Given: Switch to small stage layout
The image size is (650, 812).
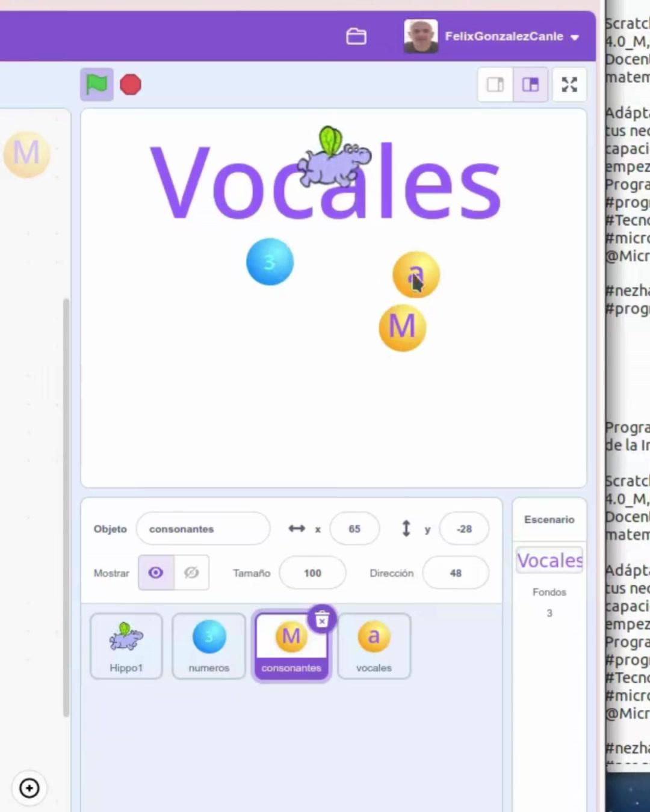Looking at the screenshot, I should click(x=495, y=85).
